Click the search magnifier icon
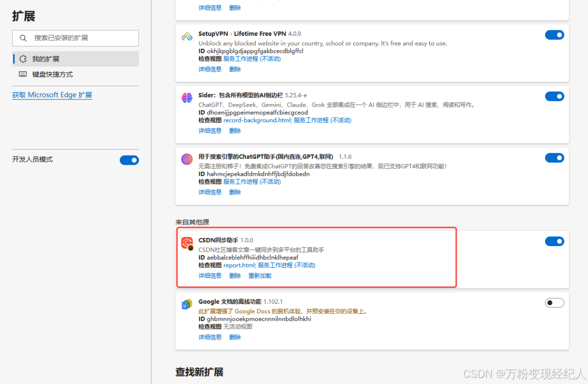 pyautogui.click(x=23, y=38)
